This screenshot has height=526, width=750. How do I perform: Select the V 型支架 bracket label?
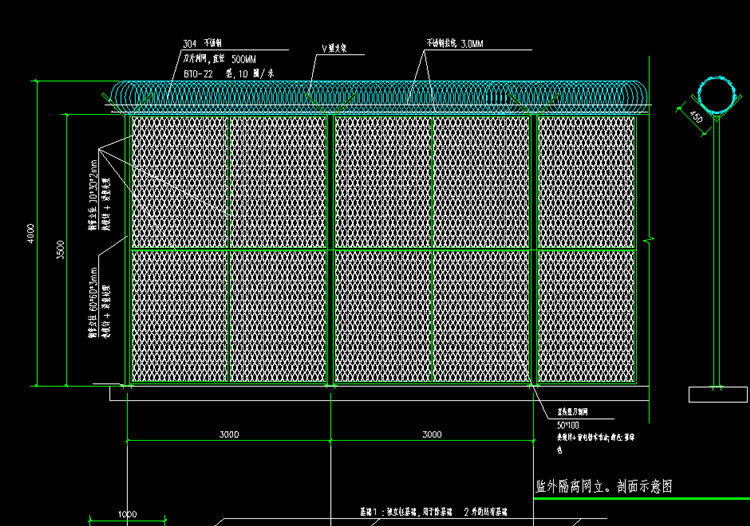click(335, 45)
